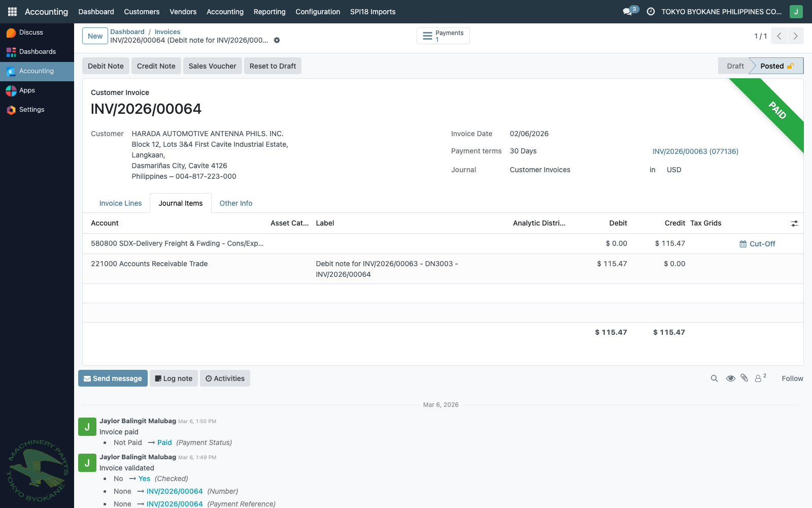Image resolution: width=812 pixels, height=508 pixels.
Task: Click Accounting app title in top bar
Action: [x=46, y=12]
